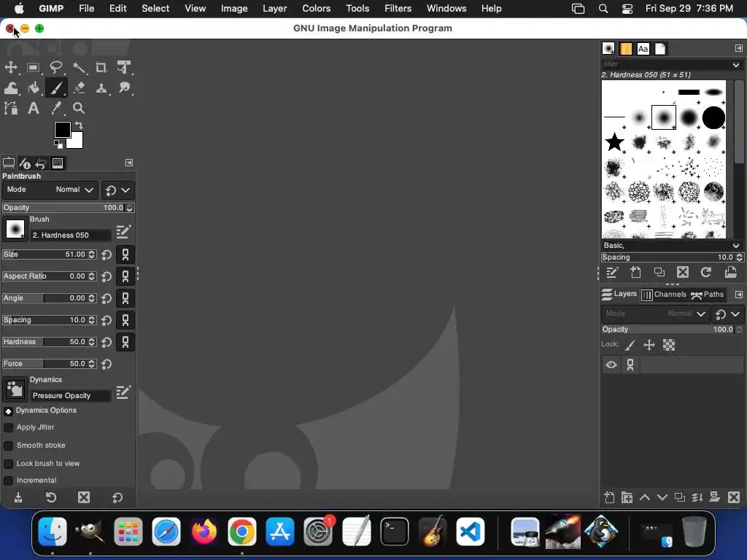Select the Free Select lasso tool
This screenshot has height=560, width=747.
click(56, 67)
